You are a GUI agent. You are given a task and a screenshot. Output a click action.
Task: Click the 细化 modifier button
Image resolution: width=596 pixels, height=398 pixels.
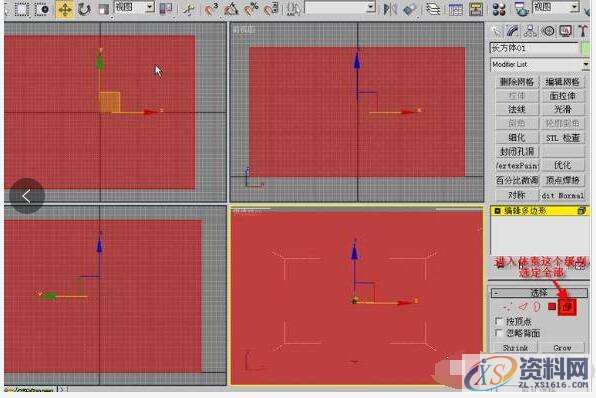coord(517,137)
